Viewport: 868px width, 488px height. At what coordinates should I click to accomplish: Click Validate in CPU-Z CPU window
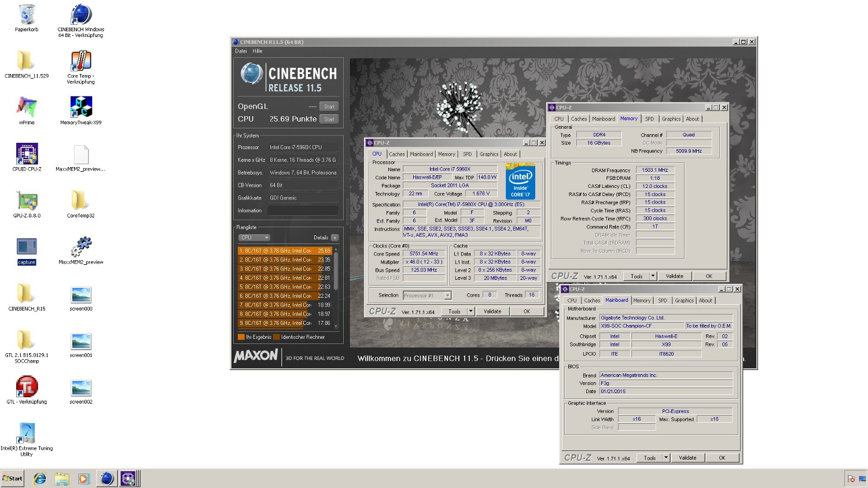[492, 312]
